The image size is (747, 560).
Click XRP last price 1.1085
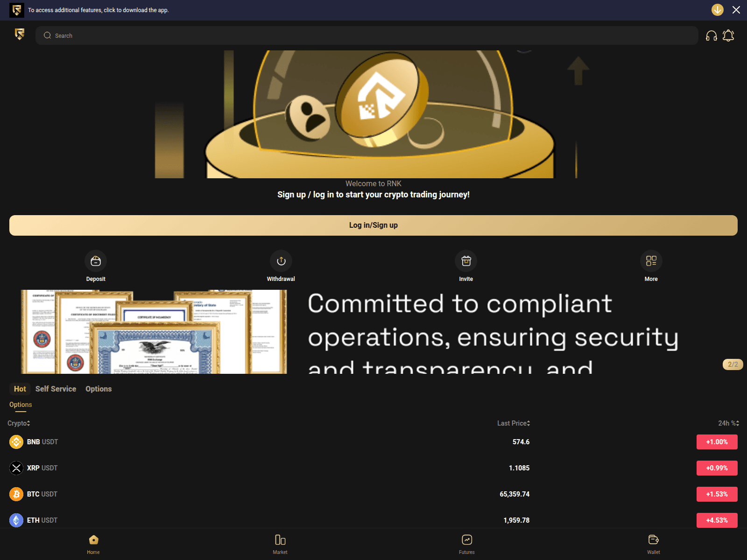coord(519,468)
